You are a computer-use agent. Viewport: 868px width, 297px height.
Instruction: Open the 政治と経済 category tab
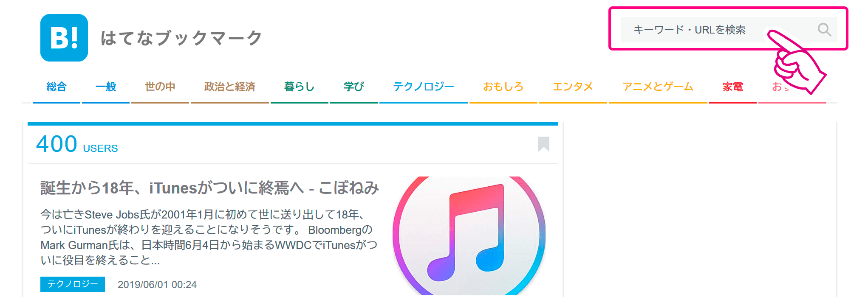point(230,87)
